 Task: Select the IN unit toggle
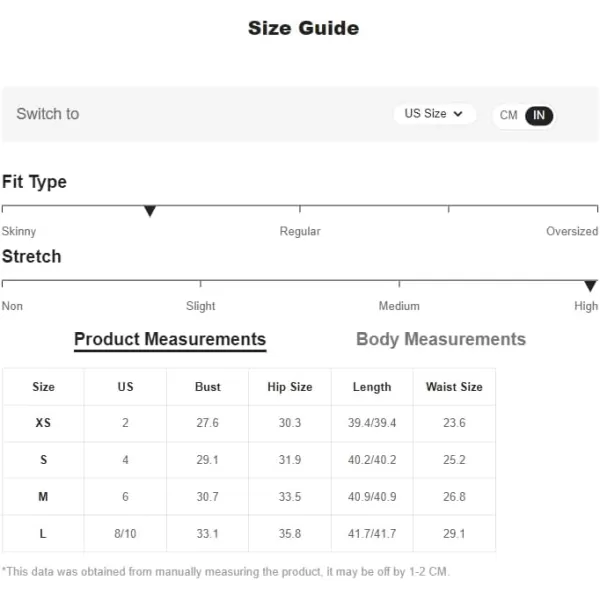click(x=539, y=116)
